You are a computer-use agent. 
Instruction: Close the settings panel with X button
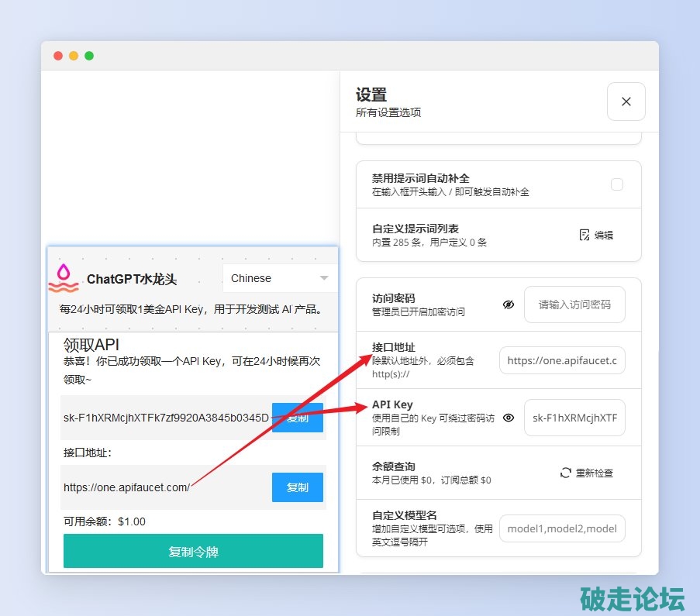pyautogui.click(x=626, y=102)
